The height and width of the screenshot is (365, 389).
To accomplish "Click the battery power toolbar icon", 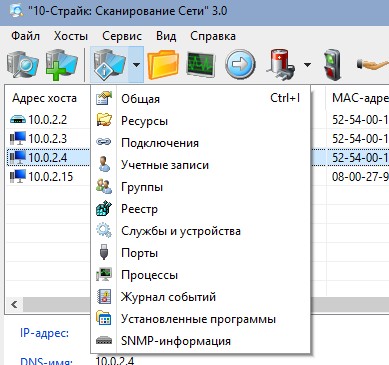I will click(x=282, y=65).
